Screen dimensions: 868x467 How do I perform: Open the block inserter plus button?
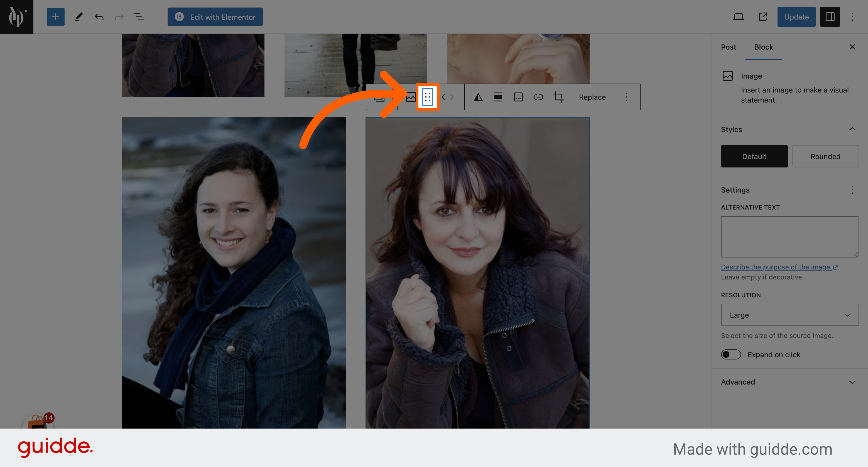pyautogui.click(x=56, y=17)
